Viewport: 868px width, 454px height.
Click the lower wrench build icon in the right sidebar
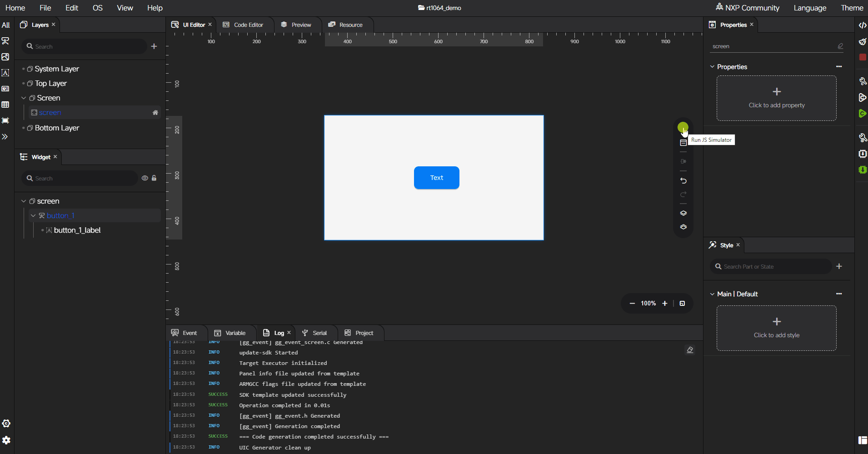(x=862, y=137)
